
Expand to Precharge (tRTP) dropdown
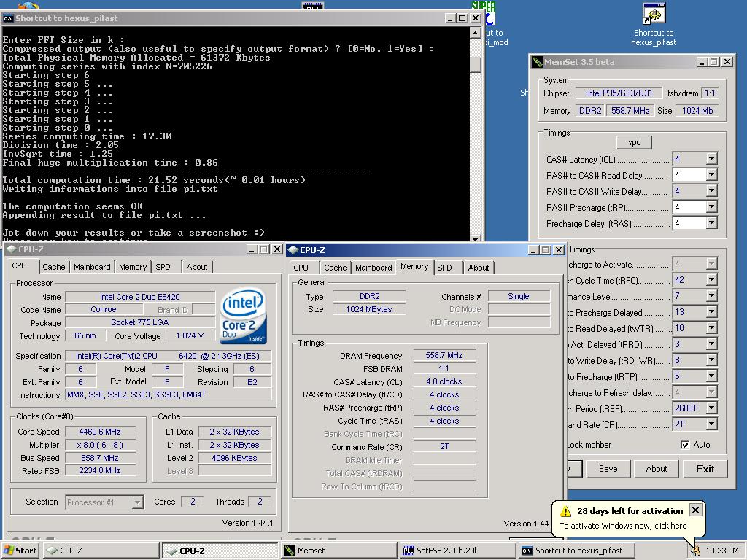pyautogui.click(x=711, y=376)
